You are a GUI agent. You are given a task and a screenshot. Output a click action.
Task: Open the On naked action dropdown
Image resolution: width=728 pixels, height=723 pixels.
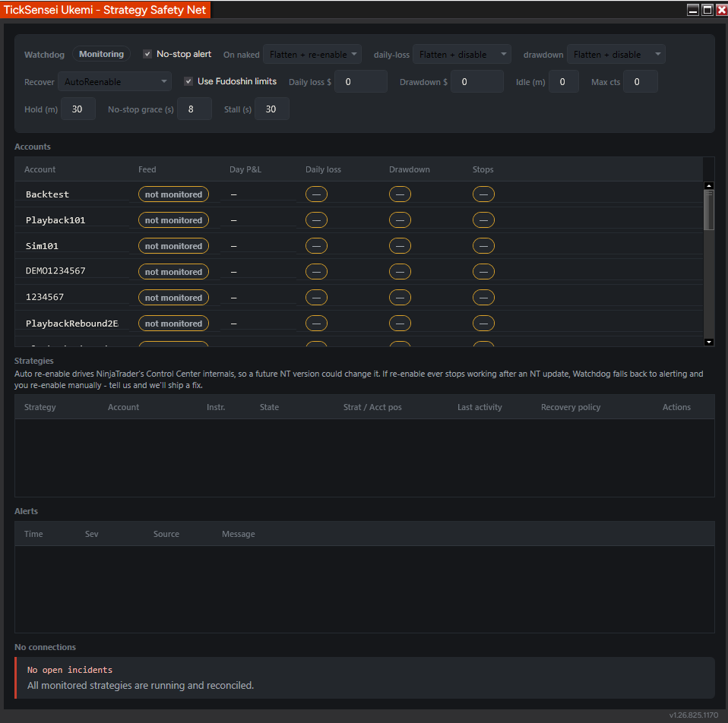pyautogui.click(x=312, y=54)
